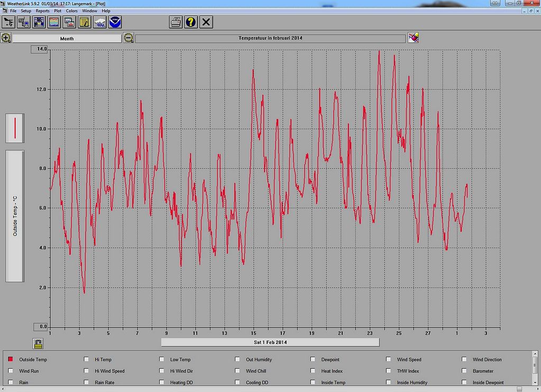The image size is (541, 392).
Task: Click the red line color swatch
Action: click(x=15, y=128)
